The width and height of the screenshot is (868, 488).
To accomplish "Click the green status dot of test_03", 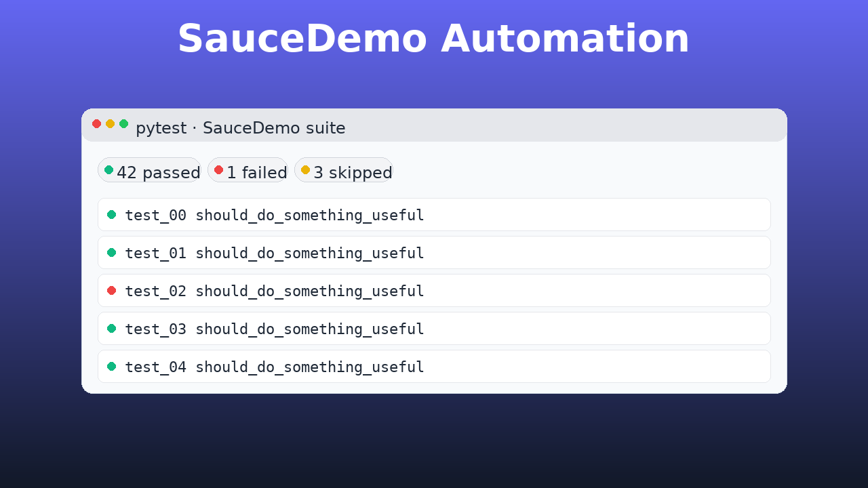I will 111,329.
